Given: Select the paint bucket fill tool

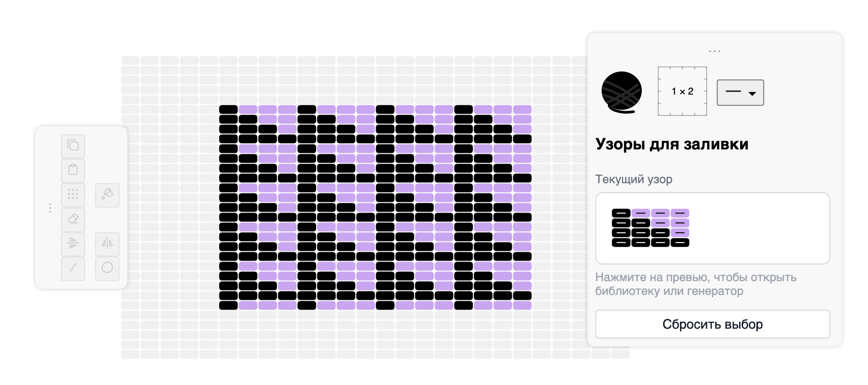Looking at the screenshot, I should click(x=107, y=194).
